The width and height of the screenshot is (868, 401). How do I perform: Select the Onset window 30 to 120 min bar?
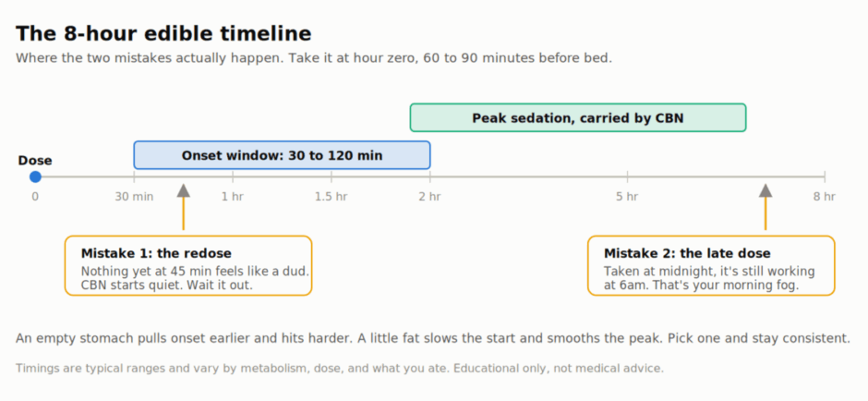[282, 155]
